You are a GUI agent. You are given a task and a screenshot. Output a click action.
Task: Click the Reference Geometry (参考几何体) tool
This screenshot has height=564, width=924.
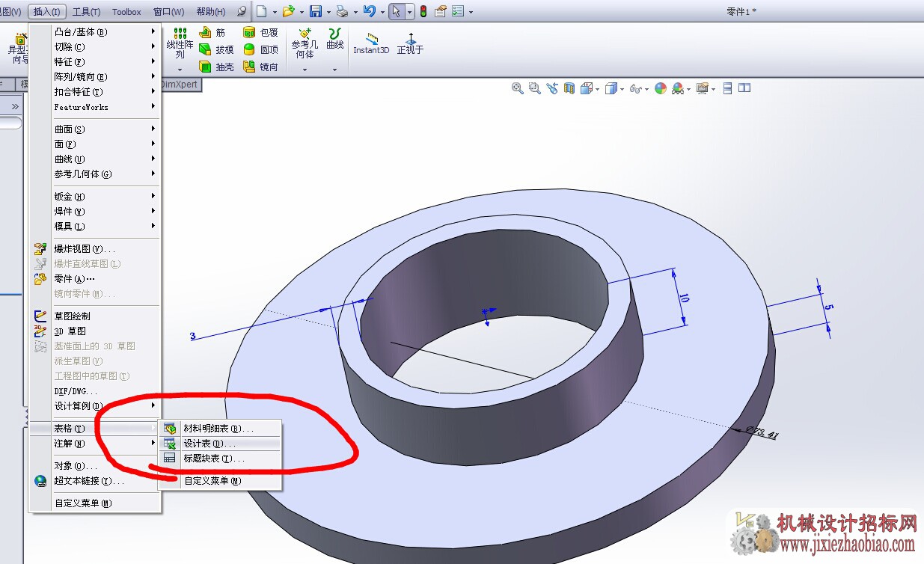coord(305,43)
